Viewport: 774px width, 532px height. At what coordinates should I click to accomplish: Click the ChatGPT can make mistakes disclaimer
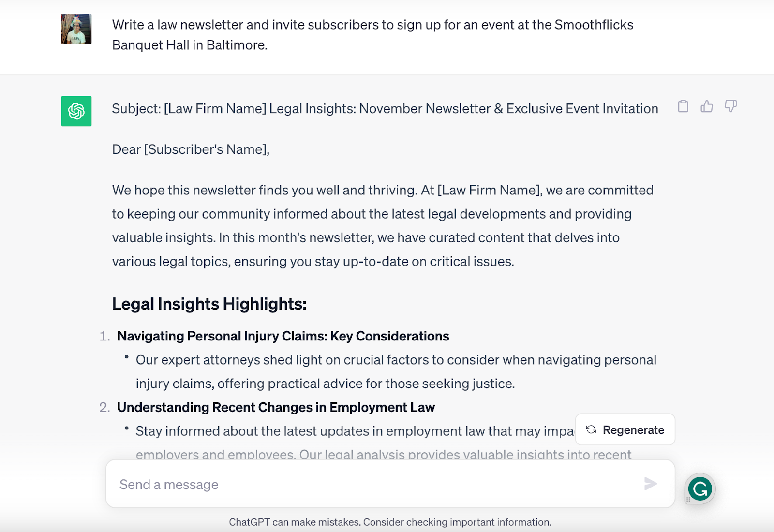click(x=390, y=522)
